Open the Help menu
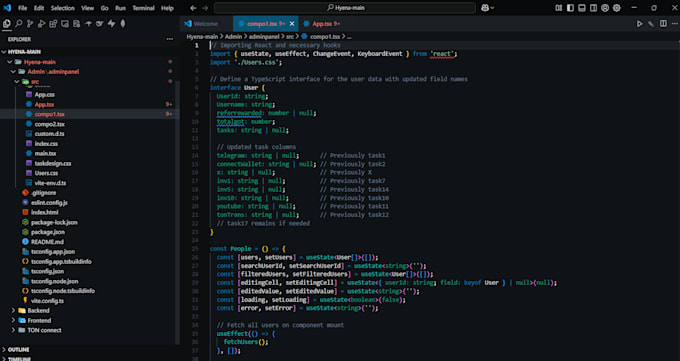This screenshot has height=361, width=680. 167,8
